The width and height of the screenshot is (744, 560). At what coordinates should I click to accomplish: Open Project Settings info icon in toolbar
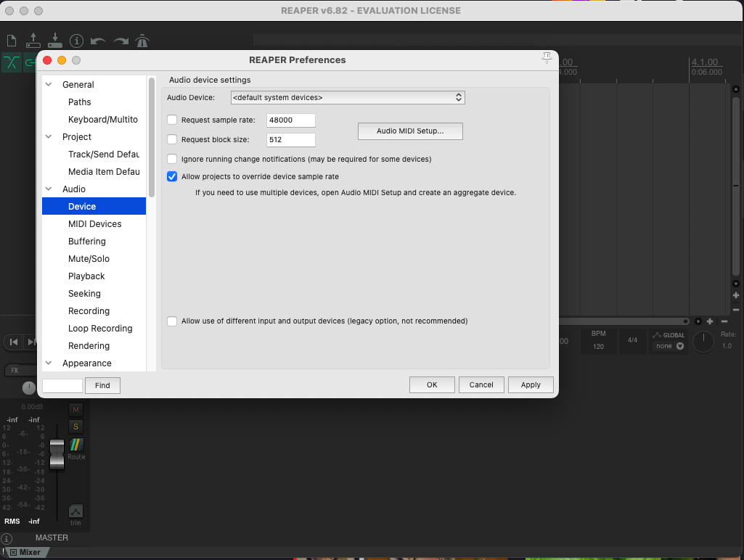point(76,41)
